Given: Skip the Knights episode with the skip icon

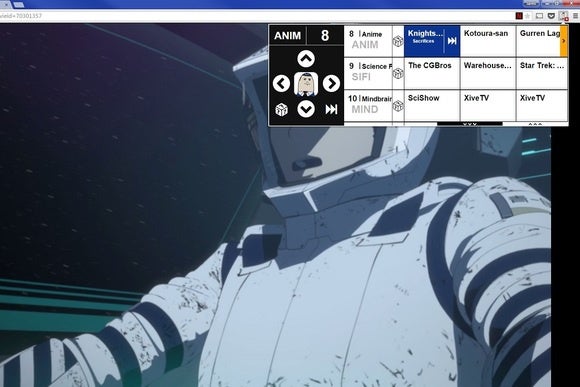Looking at the screenshot, I should 452,41.
